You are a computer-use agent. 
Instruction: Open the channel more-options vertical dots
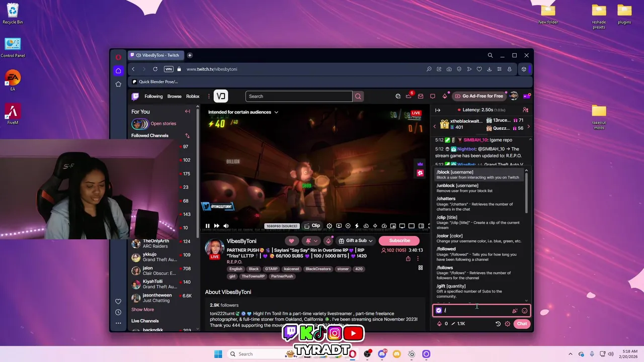pos(418,259)
